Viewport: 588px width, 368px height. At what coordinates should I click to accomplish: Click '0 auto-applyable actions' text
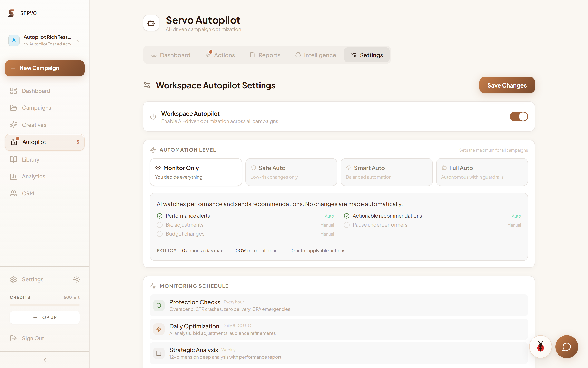[318, 251]
